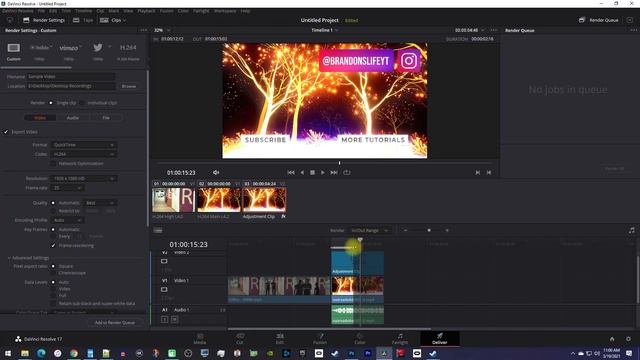Open the quality Best dropdown
The width and height of the screenshot is (640, 360).
[100, 203]
